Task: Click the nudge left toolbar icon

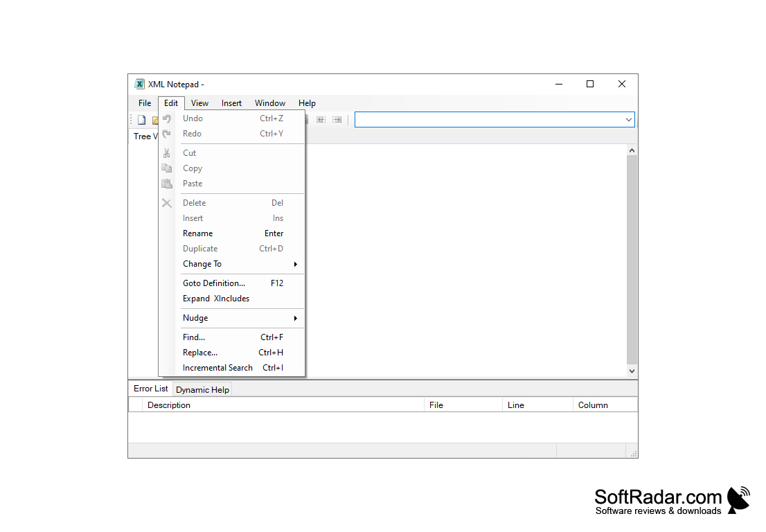Action: pyautogui.click(x=321, y=120)
